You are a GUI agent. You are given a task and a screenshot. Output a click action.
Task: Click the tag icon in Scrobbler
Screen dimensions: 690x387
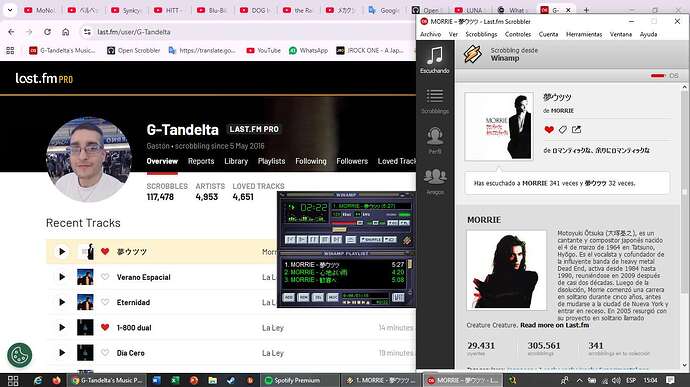562,129
